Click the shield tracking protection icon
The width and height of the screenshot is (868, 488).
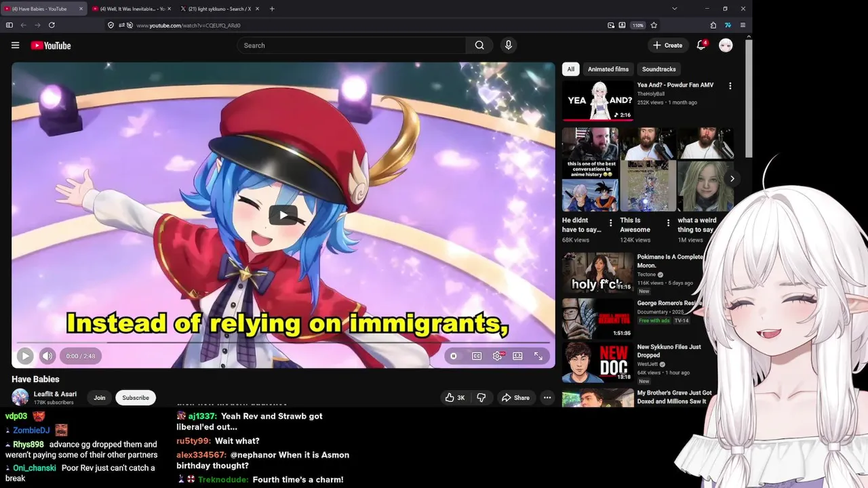click(x=111, y=25)
